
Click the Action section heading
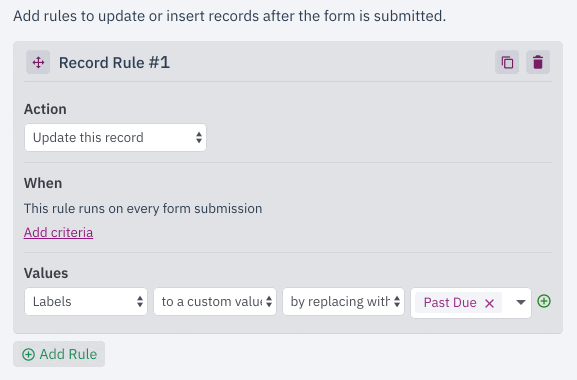click(45, 109)
